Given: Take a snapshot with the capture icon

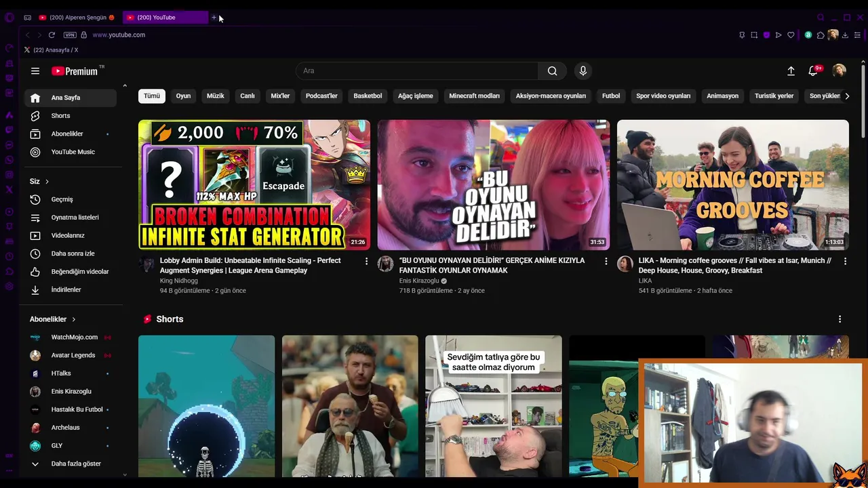Looking at the screenshot, I should click(754, 35).
